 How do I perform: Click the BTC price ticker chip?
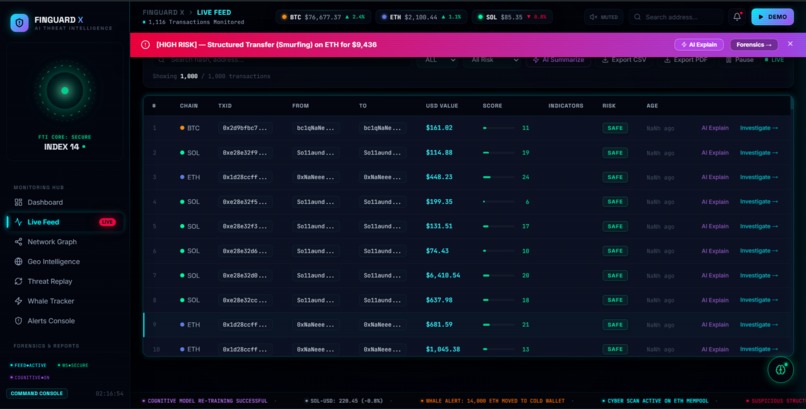click(x=323, y=17)
